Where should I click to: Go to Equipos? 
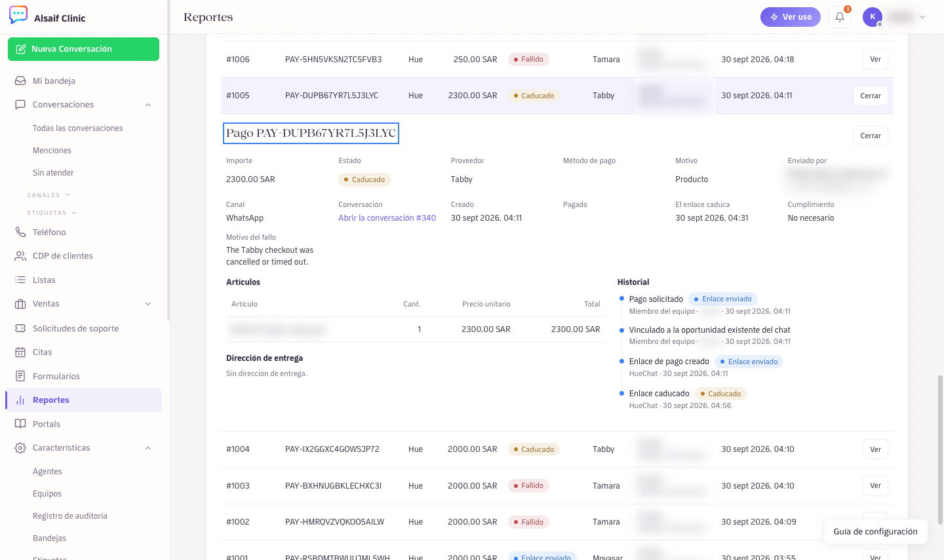click(x=47, y=494)
